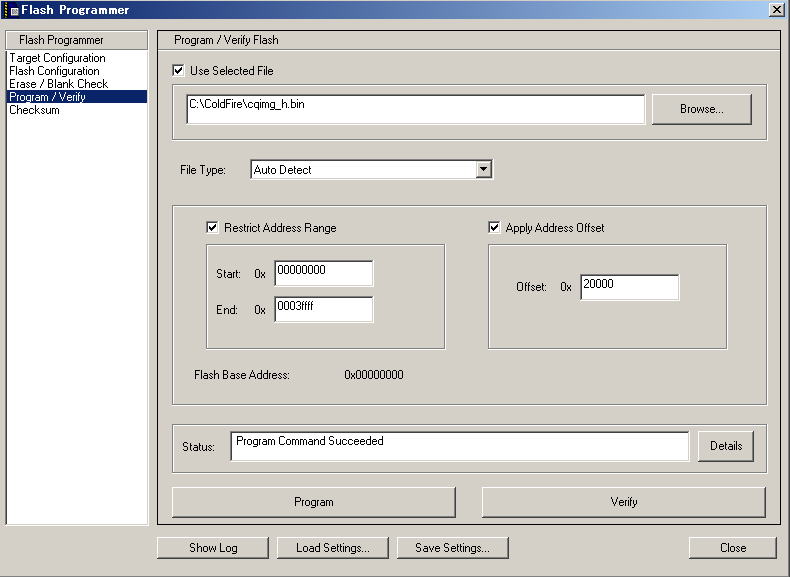
Task: Switch to the Checksum panel
Action: pos(34,110)
